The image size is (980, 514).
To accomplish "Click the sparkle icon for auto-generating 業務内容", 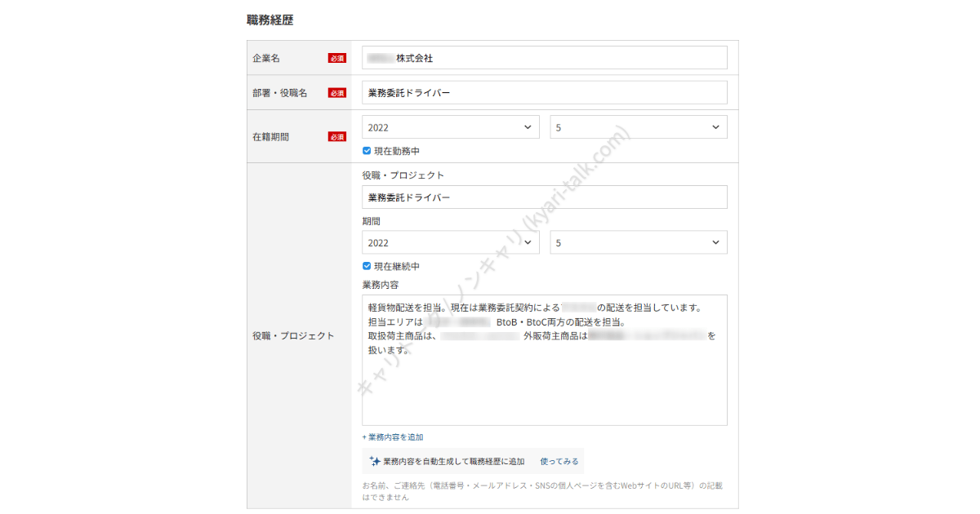I will [374, 461].
